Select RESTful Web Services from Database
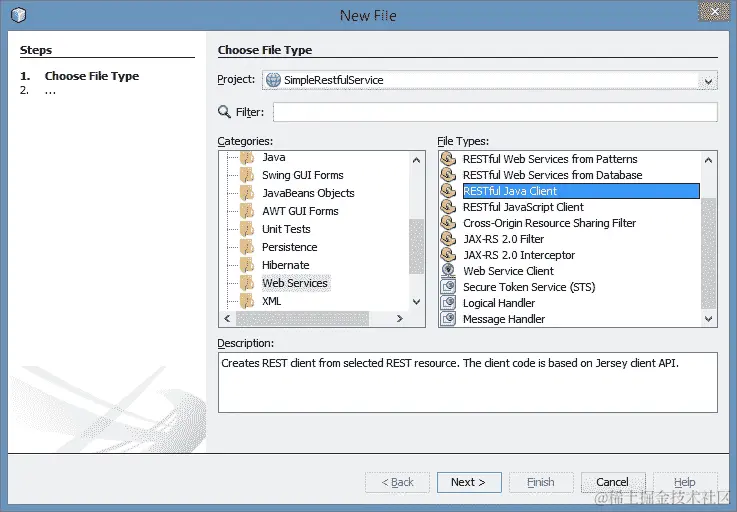737x512 pixels. point(552,175)
